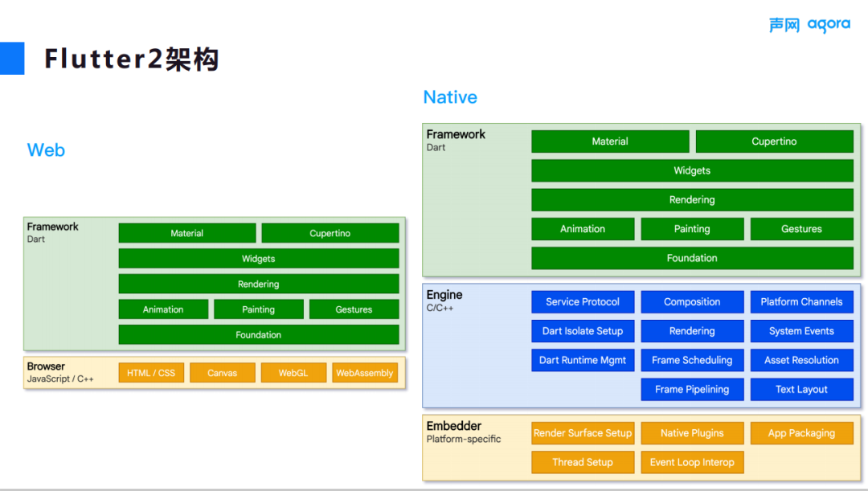The image size is (868, 491).
Task: Click the HTML / CSS box
Action: tap(151, 373)
